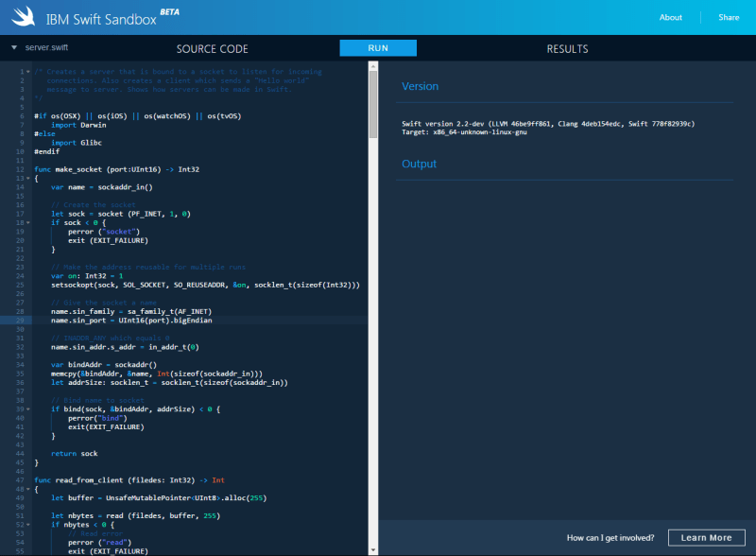The height and width of the screenshot is (556, 756).
Task: Click the Output section heading
Action: pos(420,164)
